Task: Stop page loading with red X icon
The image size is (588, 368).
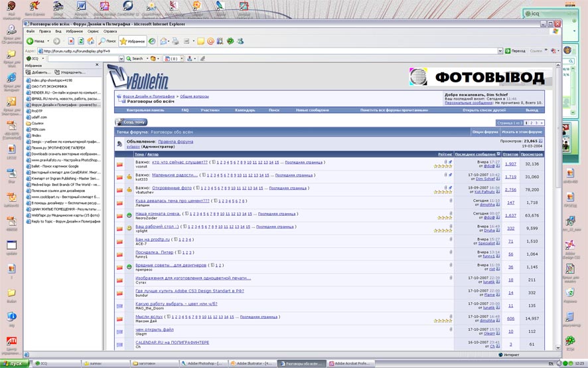Action: pos(71,41)
